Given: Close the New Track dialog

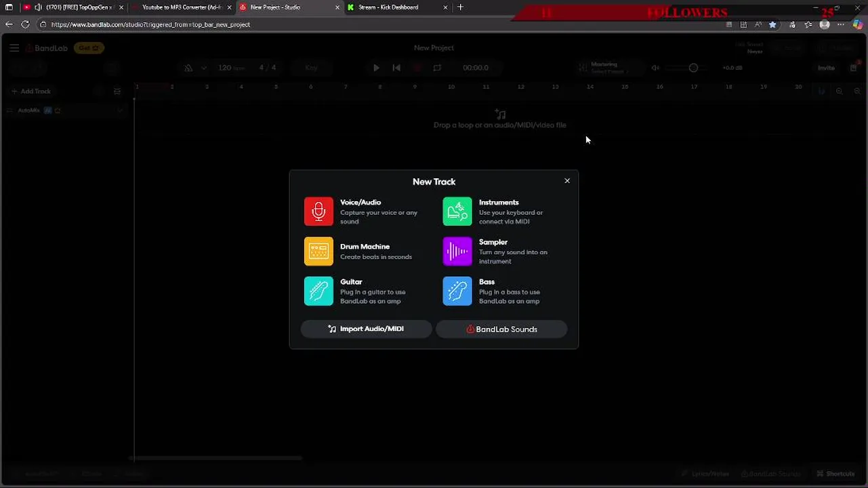Looking at the screenshot, I should (x=567, y=181).
